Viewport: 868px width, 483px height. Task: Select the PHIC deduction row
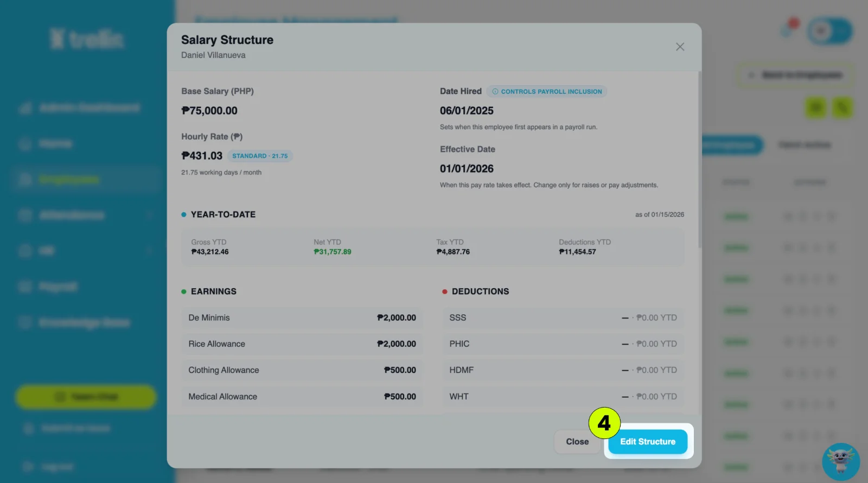tap(563, 344)
